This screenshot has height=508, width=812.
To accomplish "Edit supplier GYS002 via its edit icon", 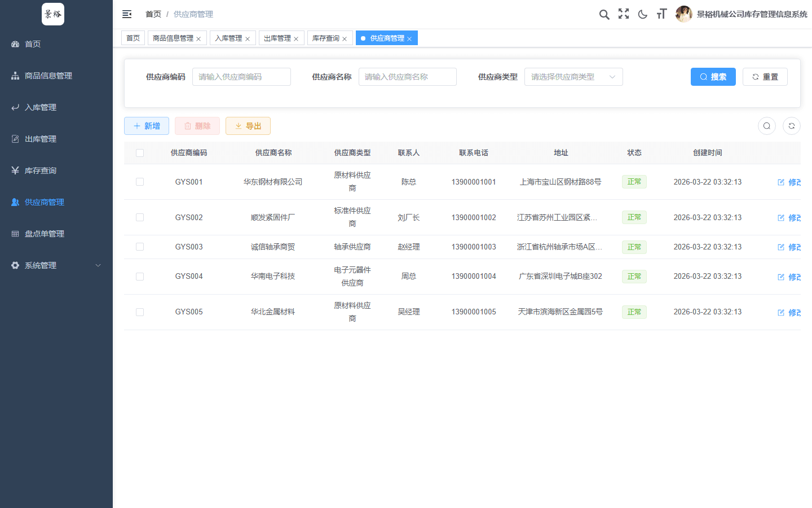I will (x=781, y=218).
